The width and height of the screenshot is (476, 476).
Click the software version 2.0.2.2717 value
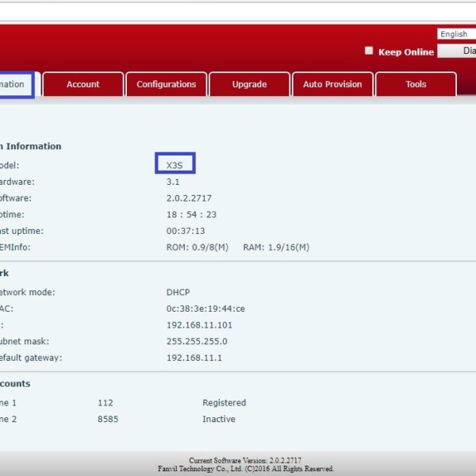point(189,198)
